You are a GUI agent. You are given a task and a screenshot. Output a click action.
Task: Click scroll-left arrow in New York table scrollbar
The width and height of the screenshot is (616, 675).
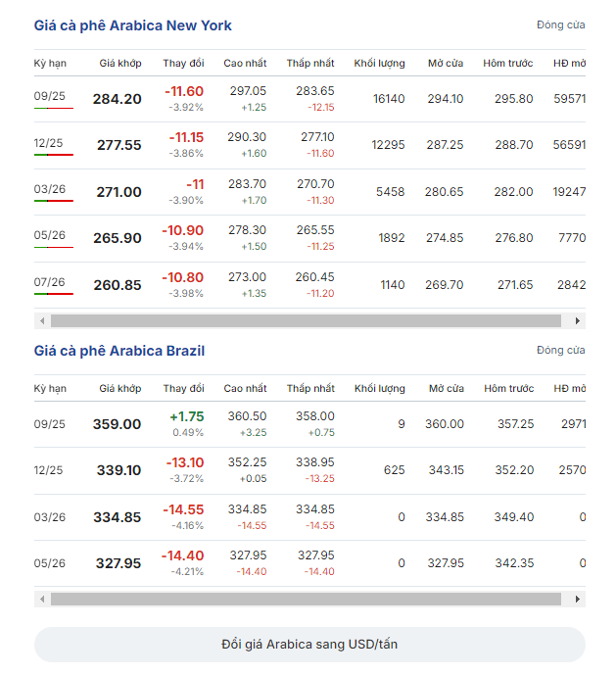pos(42,321)
